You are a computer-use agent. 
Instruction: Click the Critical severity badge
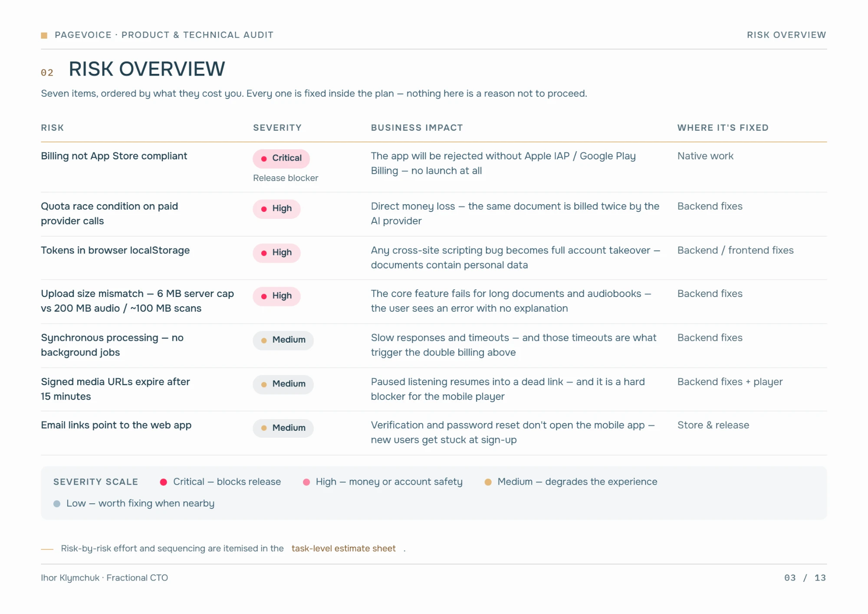[x=281, y=158]
